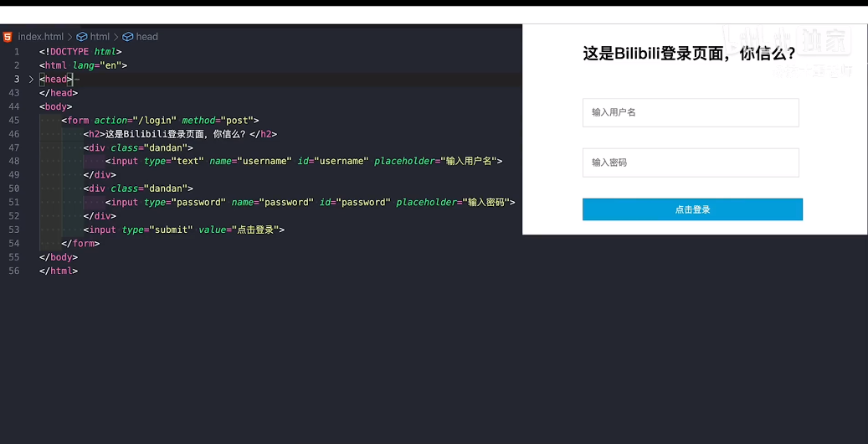Click the blue 点击登录 submit button
868x444 pixels.
(692, 209)
